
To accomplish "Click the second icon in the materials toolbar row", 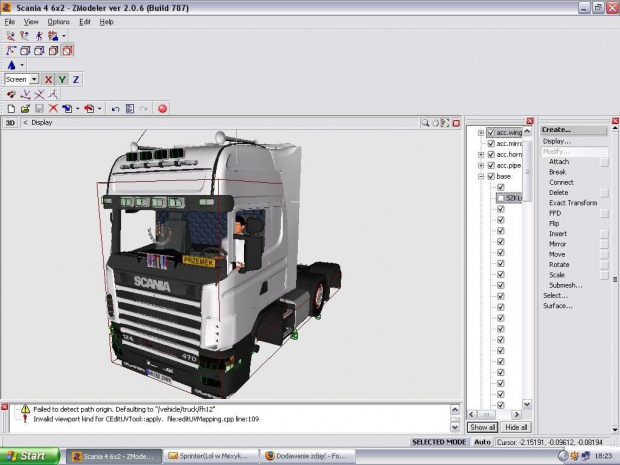I will tap(25, 36).
